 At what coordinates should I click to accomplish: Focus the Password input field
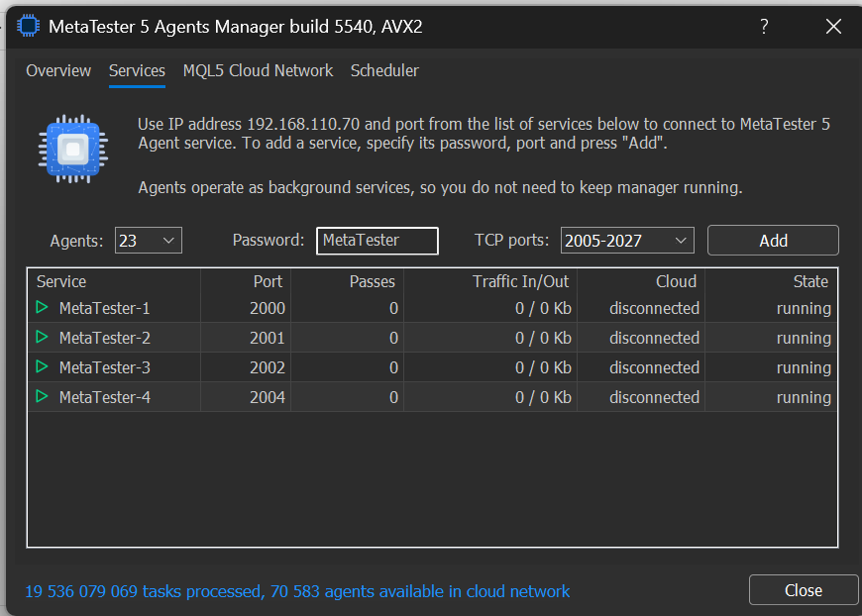pos(377,240)
